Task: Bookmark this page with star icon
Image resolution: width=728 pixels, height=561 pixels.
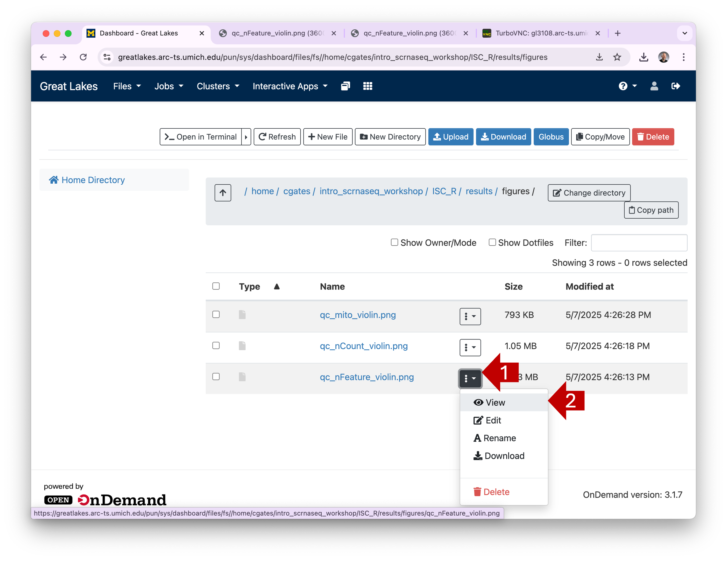Action: tap(617, 57)
